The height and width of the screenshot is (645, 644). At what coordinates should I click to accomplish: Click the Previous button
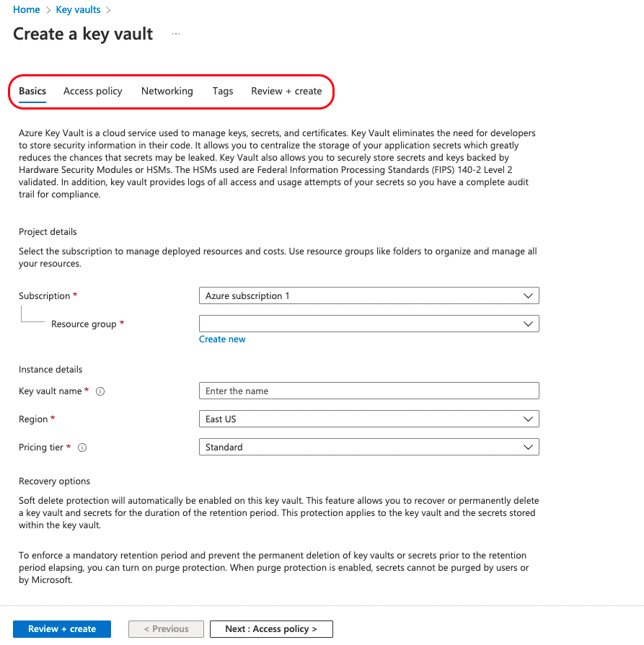coord(166,629)
